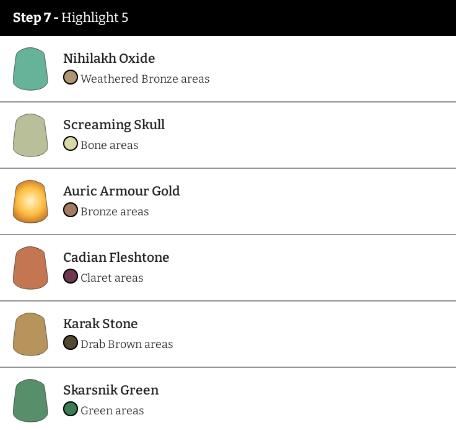Open the Screaming Skull paint title
The height and width of the screenshot is (430, 456).
[x=114, y=125]
